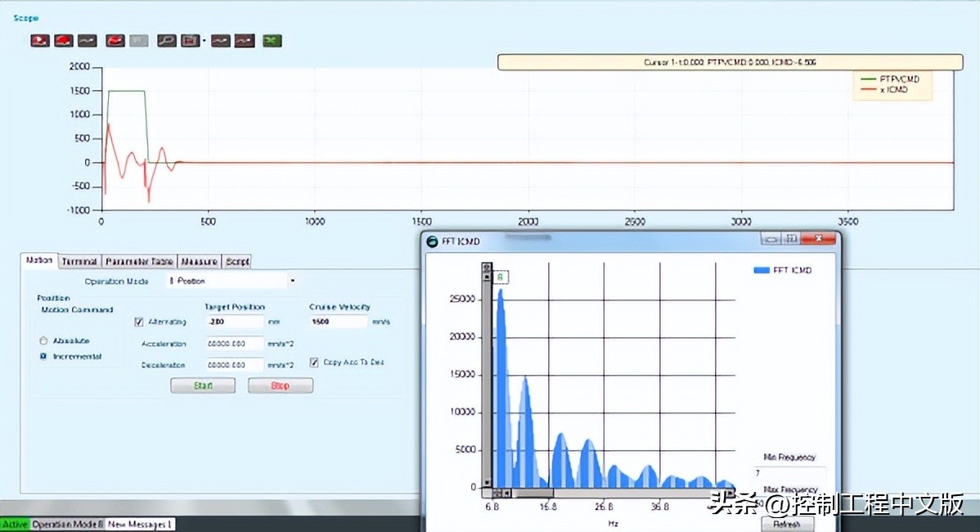This screenshot has height=532, width=980.
Task: Click the wave icon just left of the green icon
Action: pos(245,41)
